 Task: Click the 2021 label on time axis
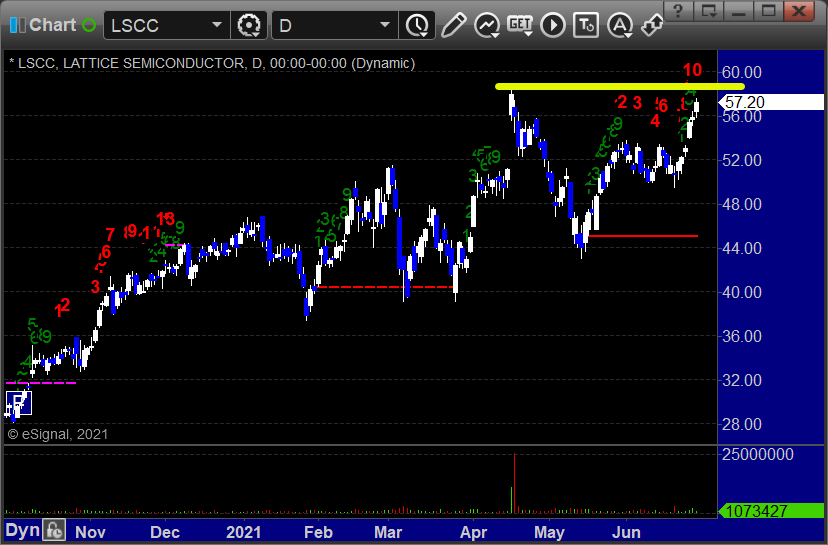tap(243, 532)
